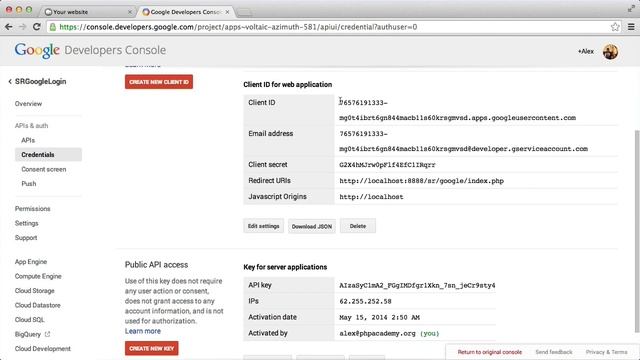Image resolution: width=640 pixels, height=360 pixels.
Task: Close the Google Developers Console tab
Action: click(227, 12)
